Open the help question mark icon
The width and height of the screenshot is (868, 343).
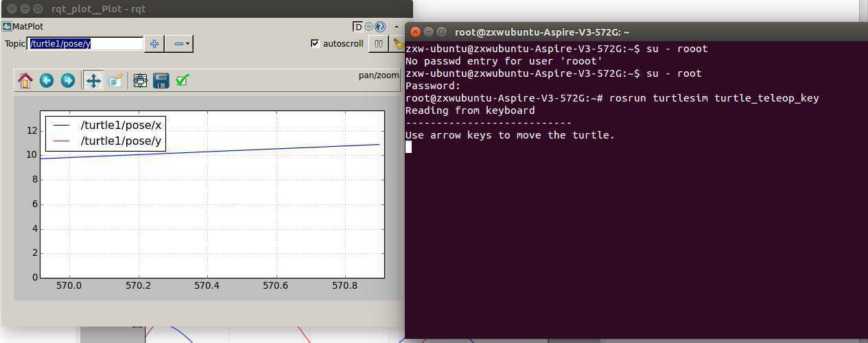coord(379,27)
